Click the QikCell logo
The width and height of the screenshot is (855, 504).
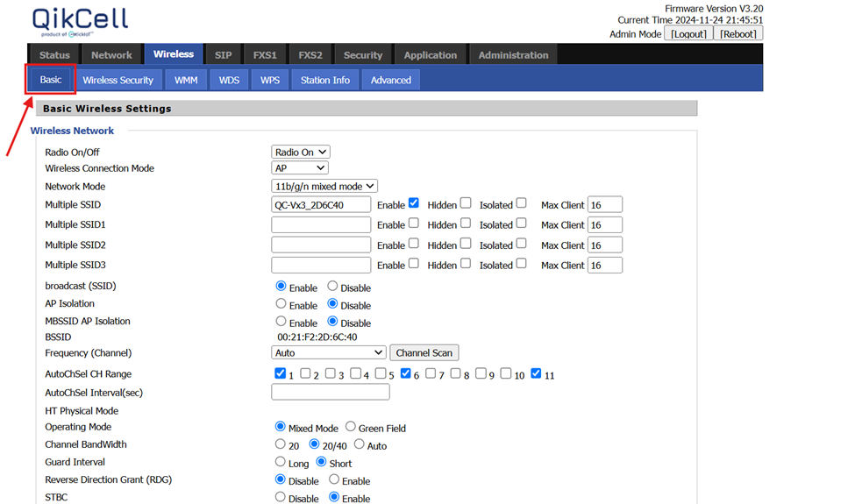point(79,21)
